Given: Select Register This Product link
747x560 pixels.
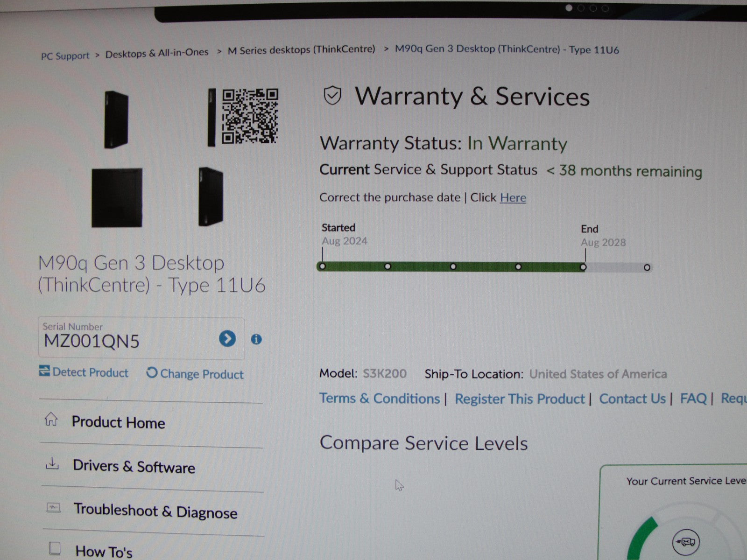Looking at the screenshot, I should click(519, 399).
